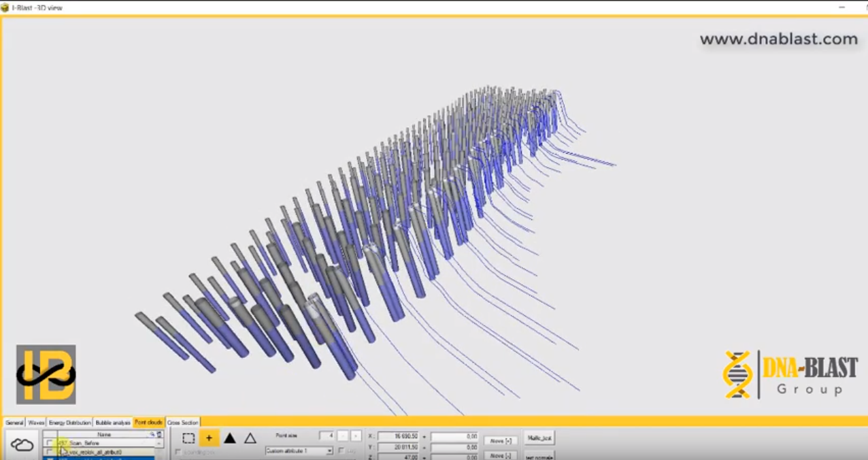This screenshot has width=868, height=460.
Task: Open the General tab
Action: tap(14, 423)
